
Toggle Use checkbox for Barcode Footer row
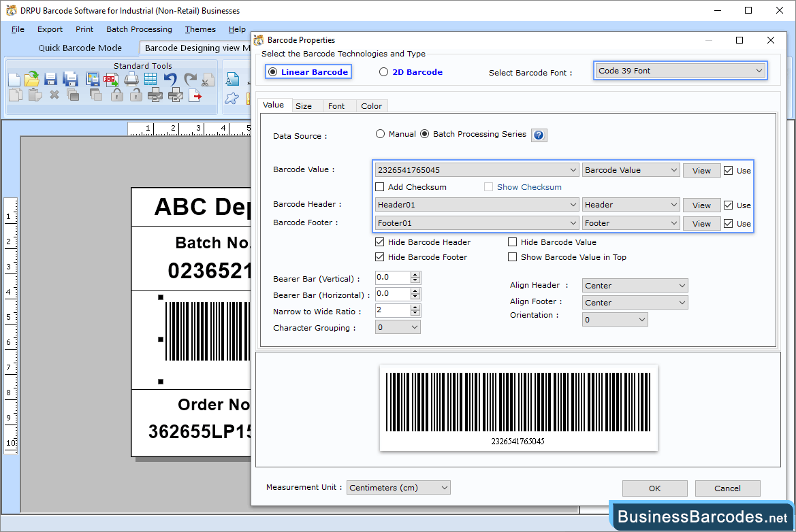(729, 224)
